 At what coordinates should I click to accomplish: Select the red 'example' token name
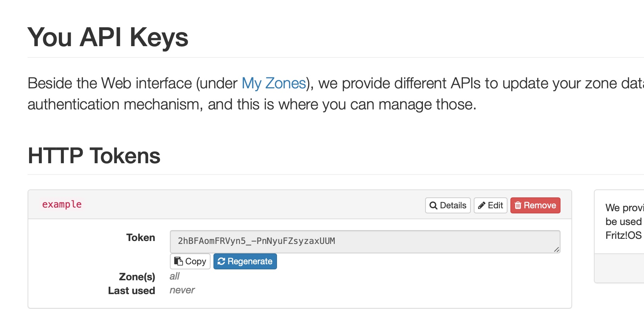(x=62, y=204)
